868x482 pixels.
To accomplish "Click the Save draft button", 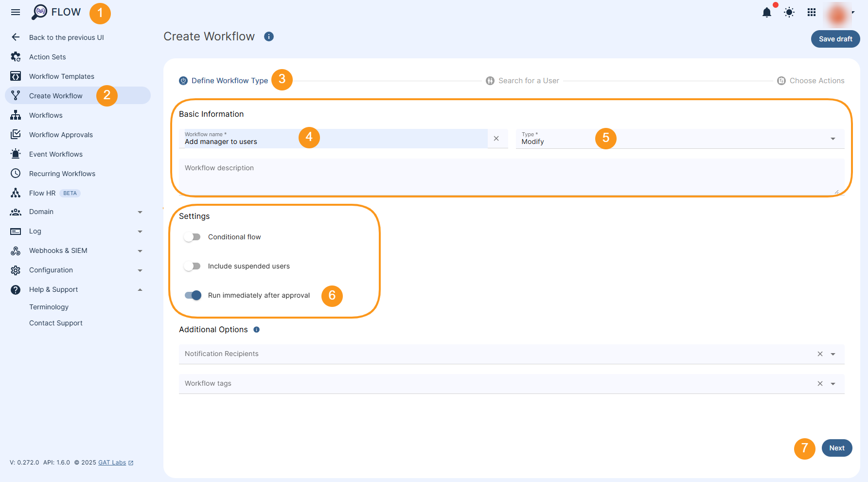I will pos(835,39).
